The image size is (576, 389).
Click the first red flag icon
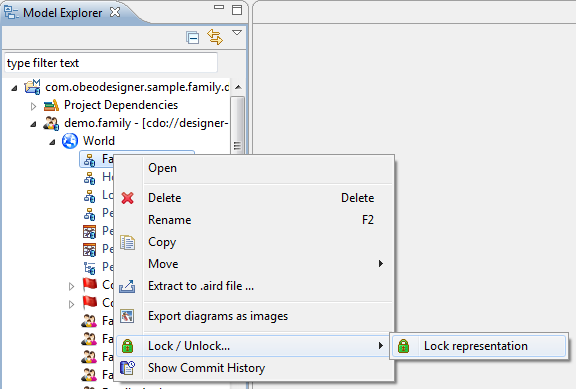pyautogui.click(x=90, y=284)
